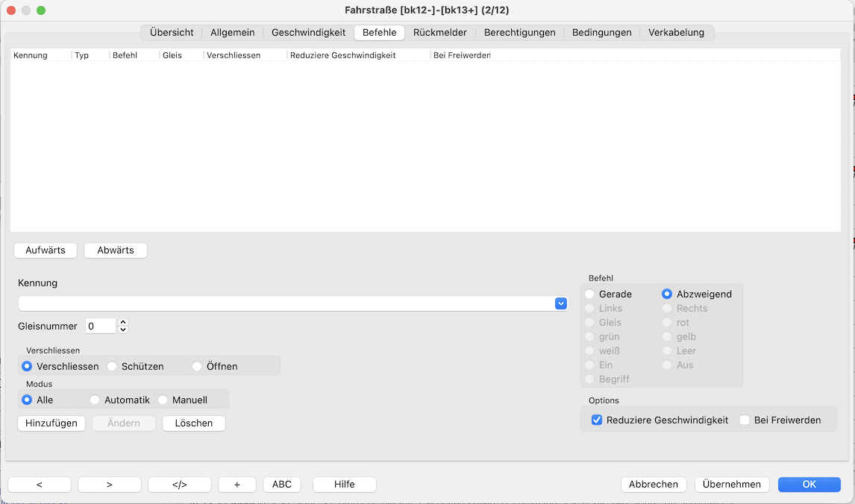This screenshot has width=855, height=504.
Task: Open the Verkabelung tab
Action: [676, 33]
